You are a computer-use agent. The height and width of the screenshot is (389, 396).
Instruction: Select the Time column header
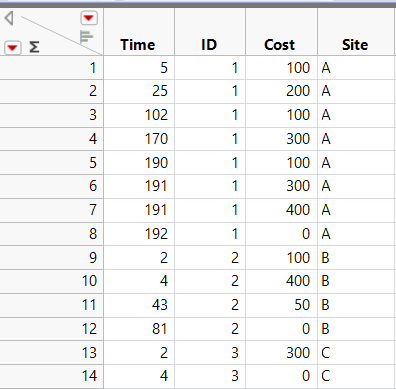point(139,32)
